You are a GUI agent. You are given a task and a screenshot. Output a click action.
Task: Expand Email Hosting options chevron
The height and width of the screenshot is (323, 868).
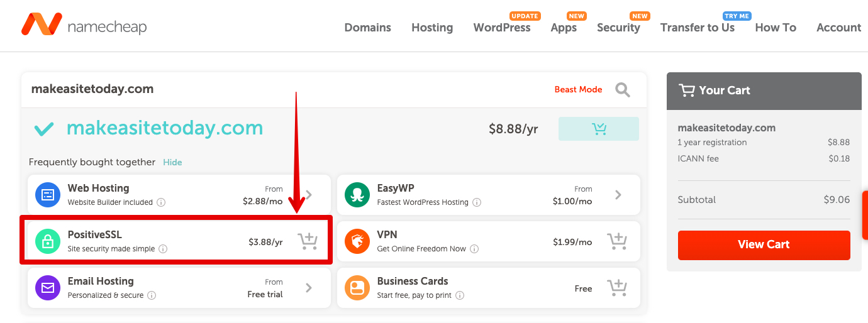[x=309, y=288]
